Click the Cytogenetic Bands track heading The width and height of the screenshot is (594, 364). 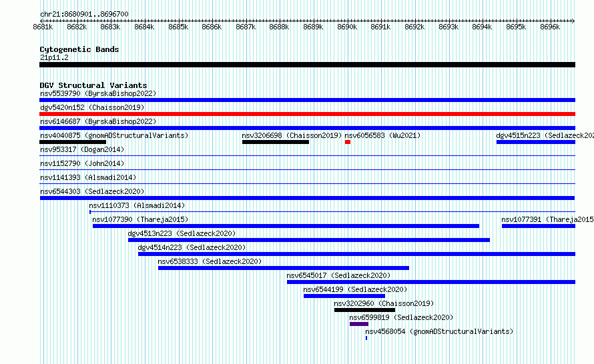coord(79,49)
